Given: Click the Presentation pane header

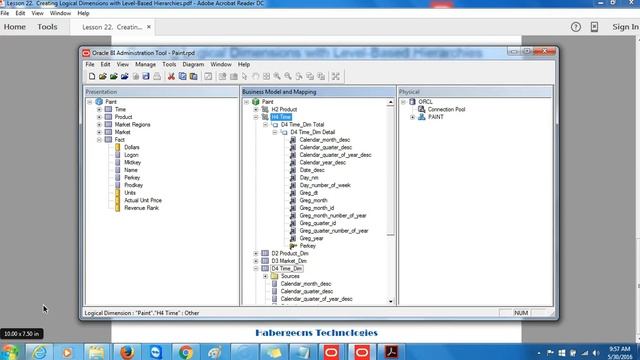Looking at the screenshot, I should (x=161, y=92).
